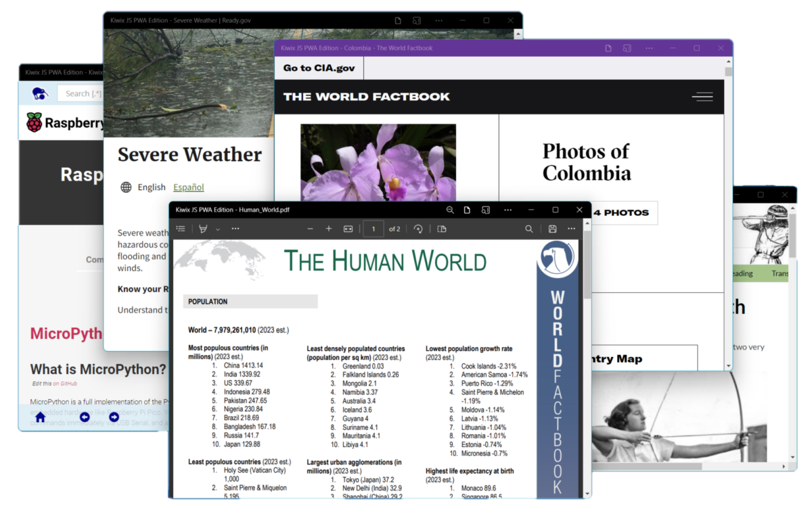The height and width of the screenshot is (514, 812).
Task: Click the cast icon in Severe Weather title bar
Action: point(417,20)
